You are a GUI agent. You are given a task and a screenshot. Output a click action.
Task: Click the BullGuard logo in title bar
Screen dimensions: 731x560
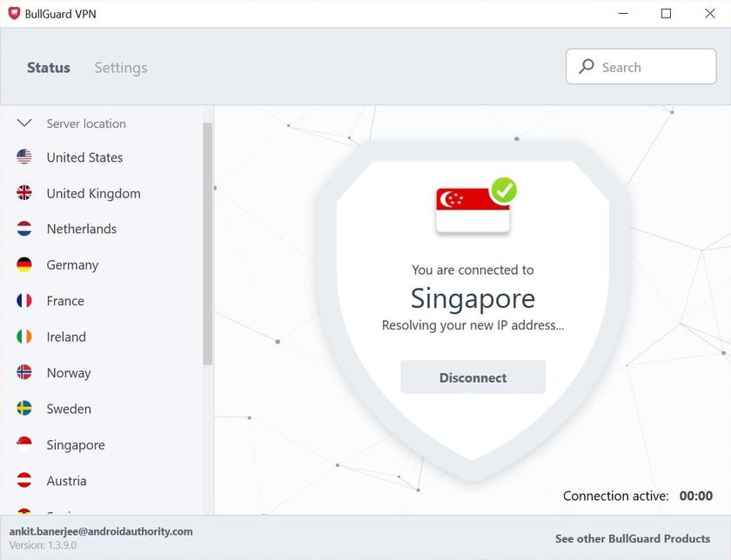[x=15, y=14]
